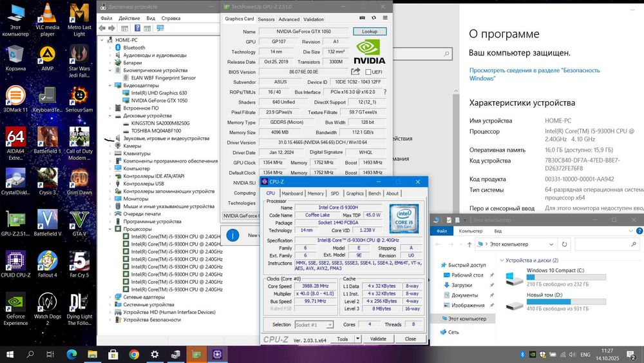
Task: Switch to Advanced tab in GPU-Z
Action: pyautogui.click(x=289, y=19)
